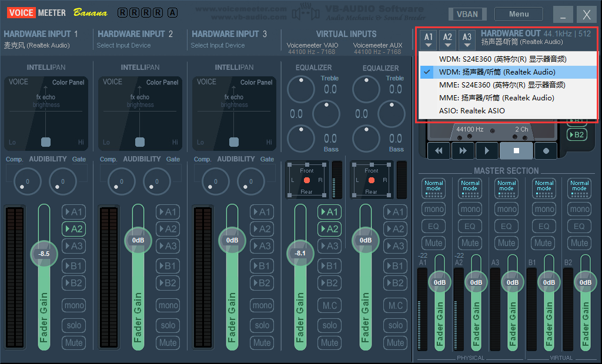The image size is (602, 364).
Task: Change Normal mode on master bus A3
Action: pyautogui.click(x=507, y=188)
